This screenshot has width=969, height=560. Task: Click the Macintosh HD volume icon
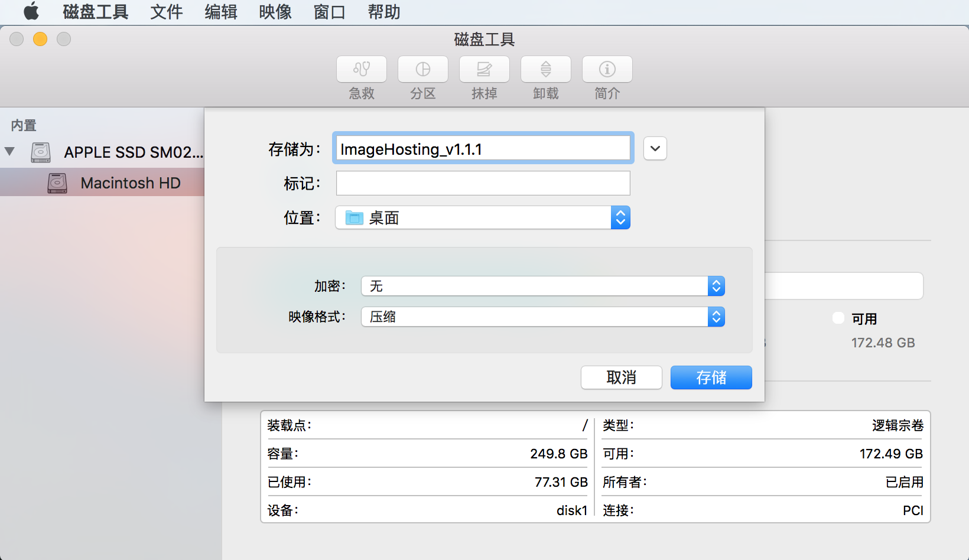point(57,183)
